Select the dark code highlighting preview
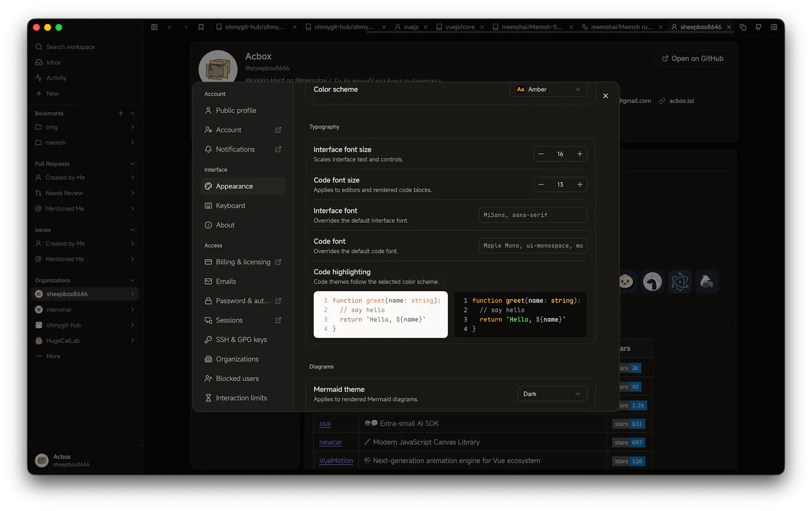812x511 pixels. pos(521,315)
